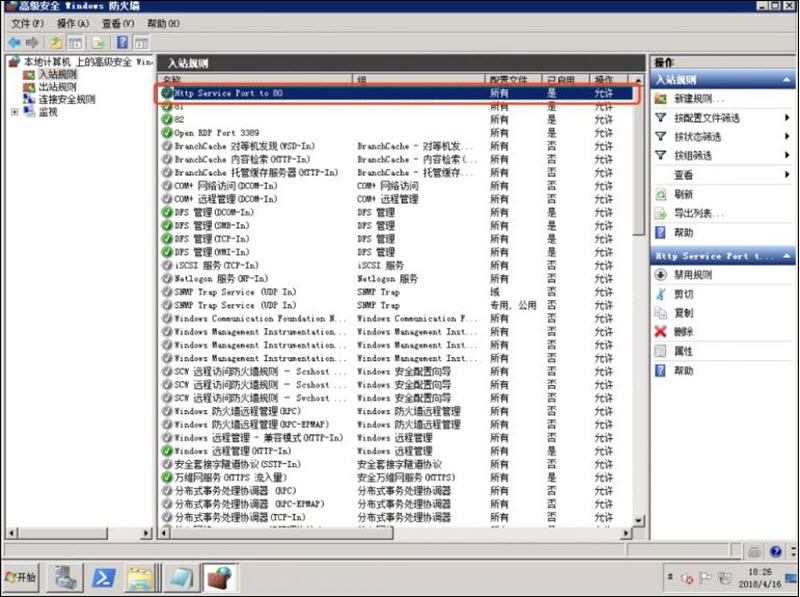Open PowerShell from the taskbar
Screen dimensions: 800x597
coord(105,577)
